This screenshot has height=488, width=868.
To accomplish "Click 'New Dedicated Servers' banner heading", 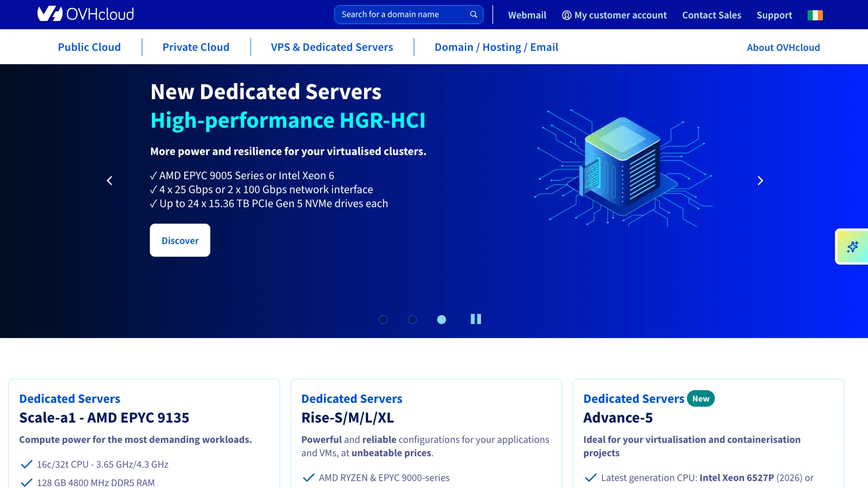I will pos(266,92).
